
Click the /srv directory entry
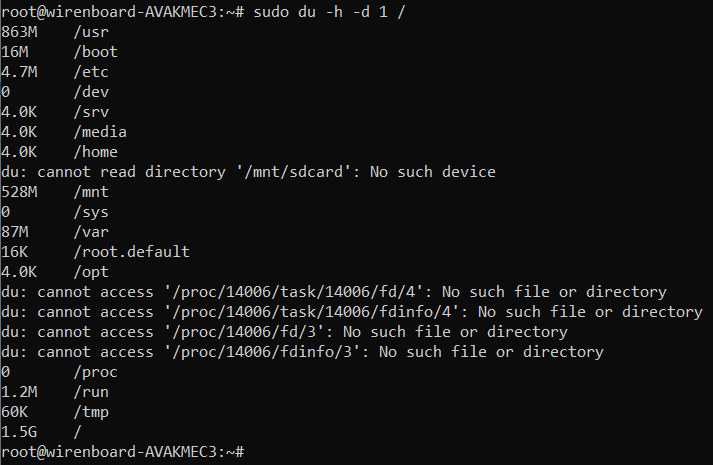pyautogui.click(x=91, y=111)
